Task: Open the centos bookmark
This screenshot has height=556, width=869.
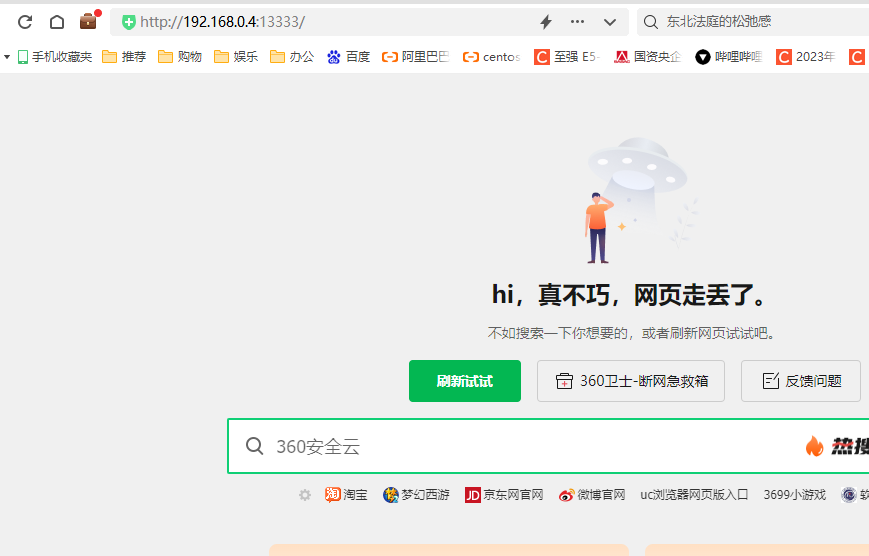Action: pos(492,57)
